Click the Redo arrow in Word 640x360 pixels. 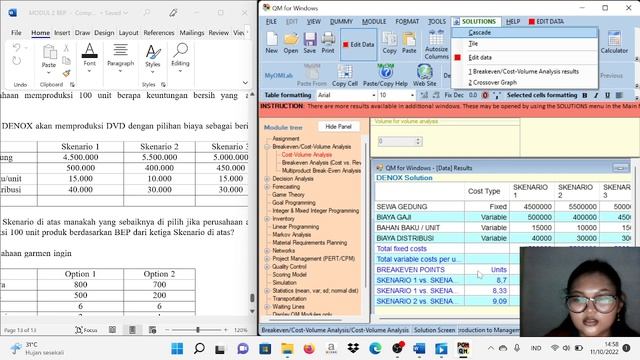click(17, 61)
